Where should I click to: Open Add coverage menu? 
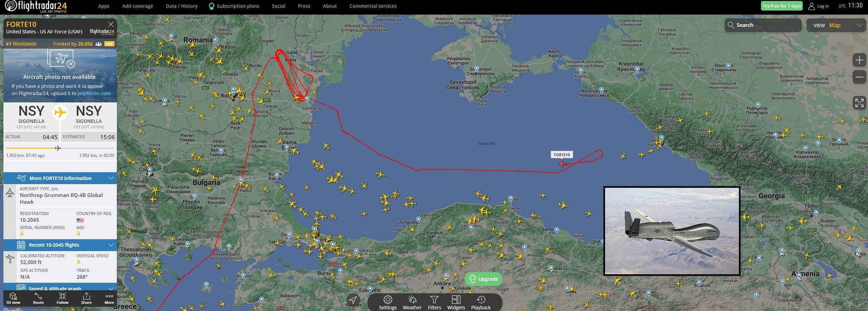coord(137,6)
